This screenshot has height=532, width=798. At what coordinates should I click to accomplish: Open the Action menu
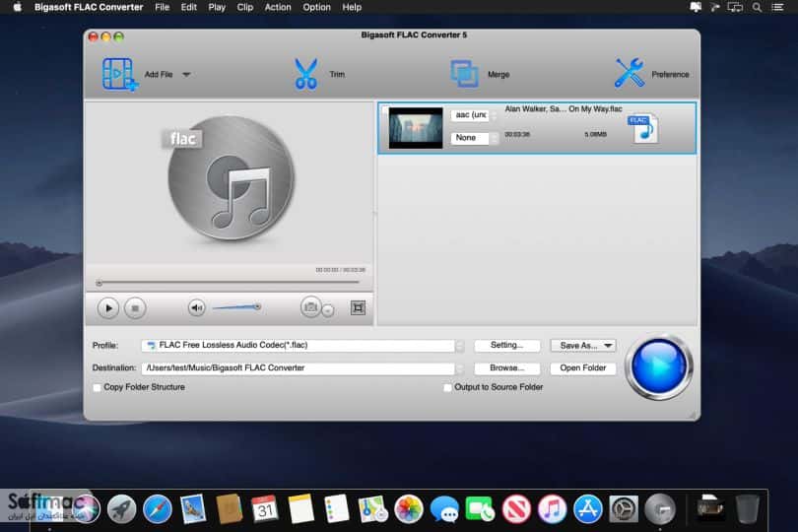point(278,7)
